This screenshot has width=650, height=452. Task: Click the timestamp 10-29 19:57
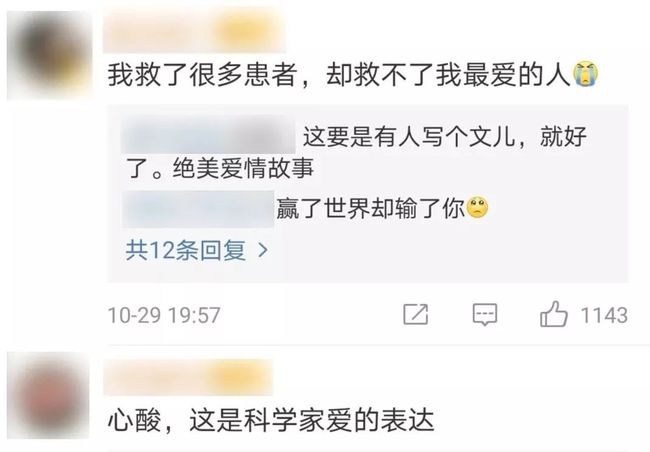point(164,315)
